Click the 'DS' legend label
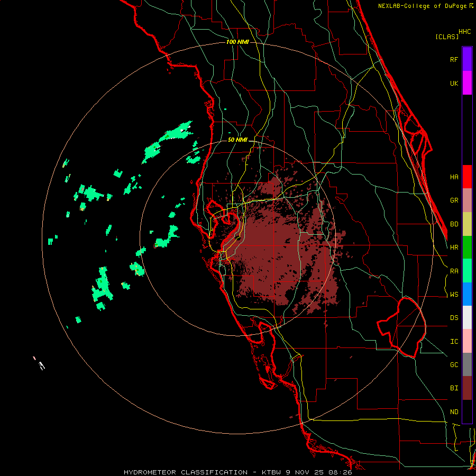 point(454,318)
